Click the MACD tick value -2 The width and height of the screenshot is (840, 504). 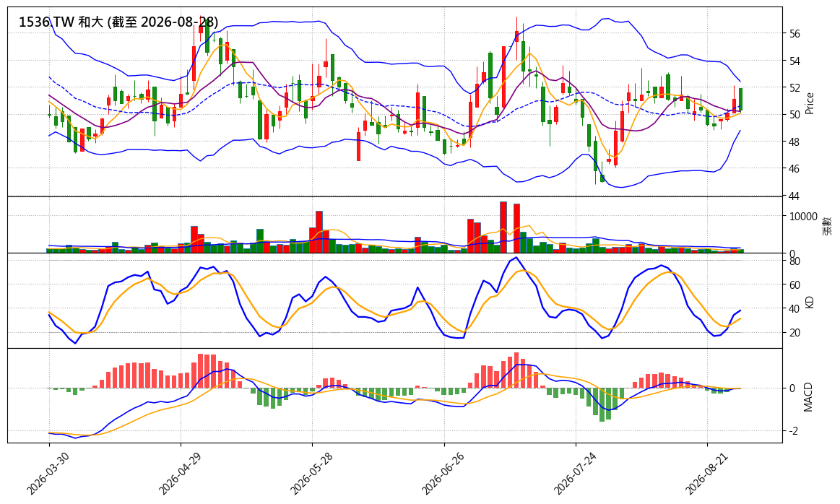[794, 430]
